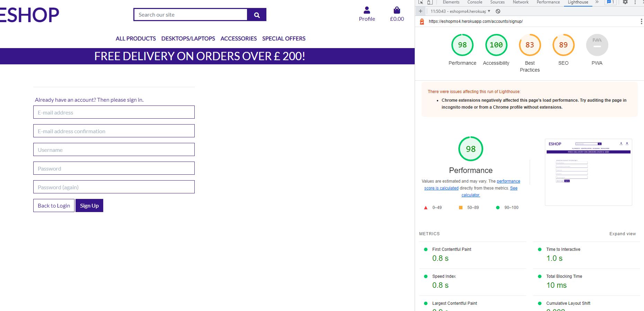
Task: Open DevTools settings gear
Action: [x=625, y=2]
